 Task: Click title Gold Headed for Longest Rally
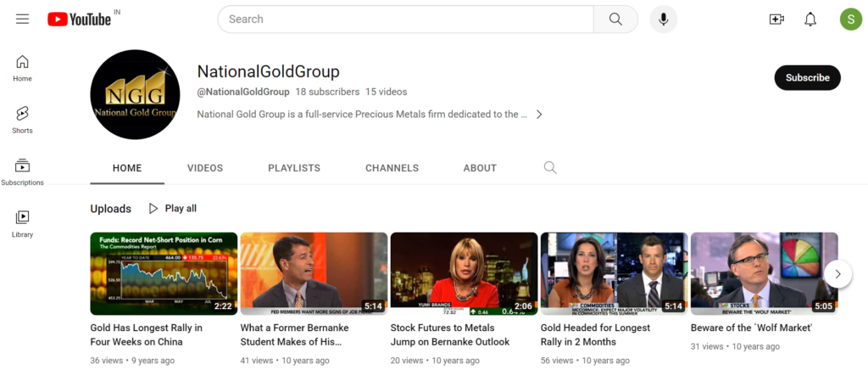[x=596, y=334]
